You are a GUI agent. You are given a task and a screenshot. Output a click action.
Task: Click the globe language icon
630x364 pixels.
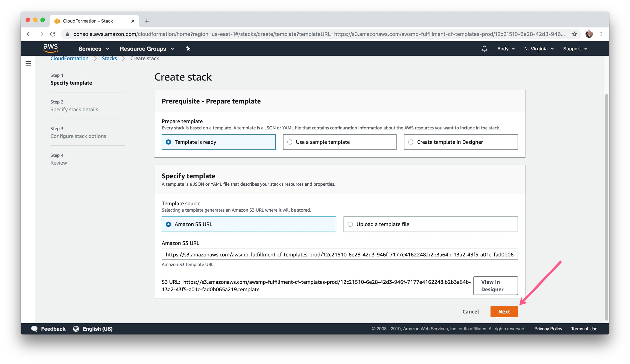coord(76,329)
